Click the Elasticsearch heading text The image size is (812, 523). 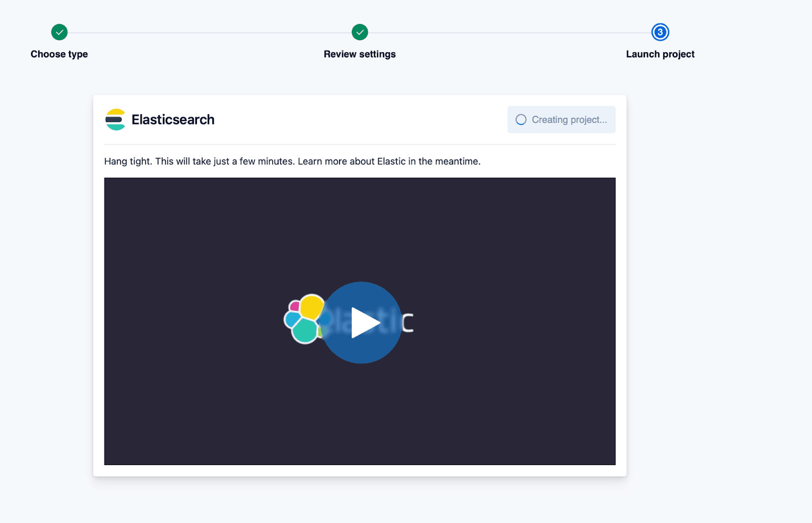click(x=173, y=120)
